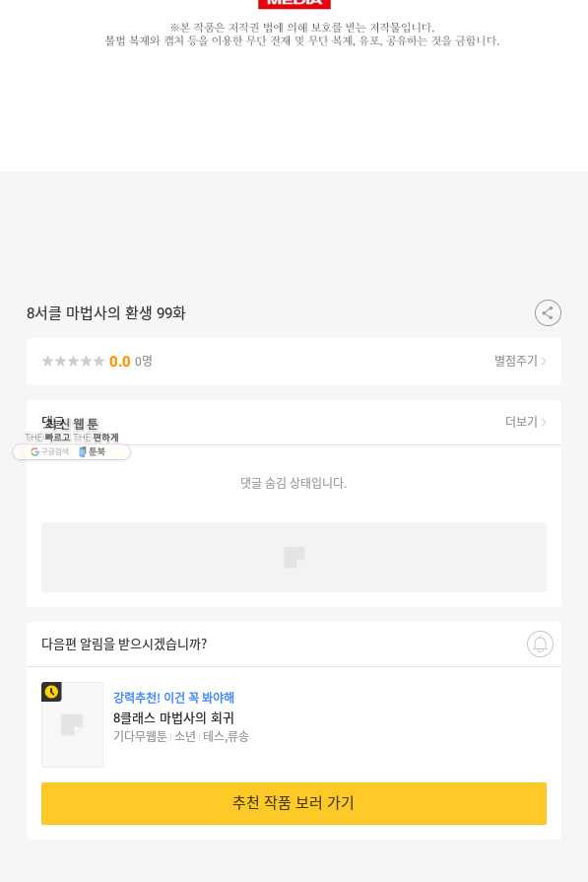This screenshot has width=588, height=882.
Task: Select the fifth rating star
Action: 98,361
